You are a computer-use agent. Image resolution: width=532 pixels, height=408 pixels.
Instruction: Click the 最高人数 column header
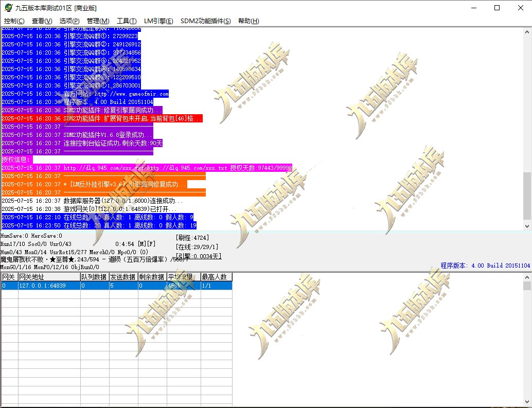217,277
